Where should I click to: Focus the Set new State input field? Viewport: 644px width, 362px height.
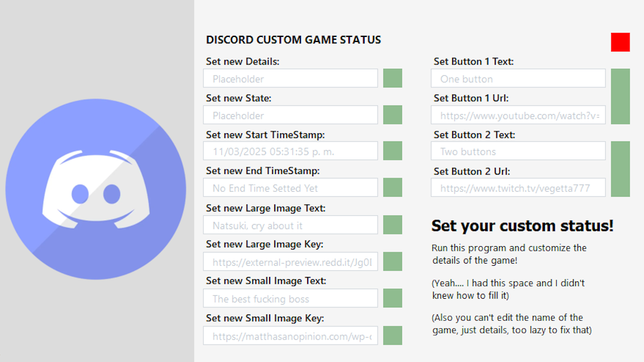pyautogui.click(x=290, y=115)
